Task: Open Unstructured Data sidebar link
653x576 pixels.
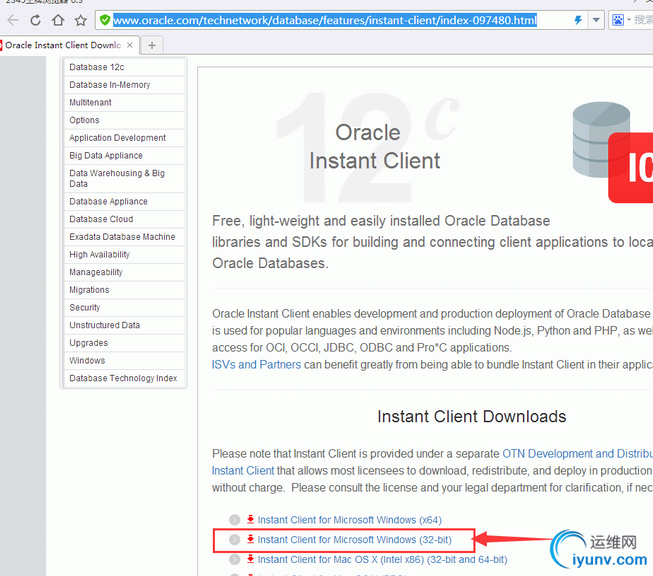Action: tap(124, 325)
